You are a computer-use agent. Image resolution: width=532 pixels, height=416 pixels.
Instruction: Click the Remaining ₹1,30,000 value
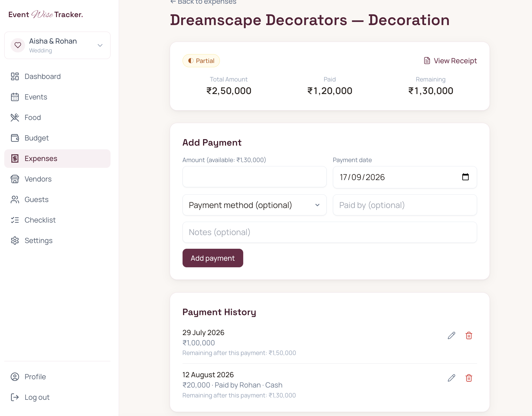(x=431, y=91)
